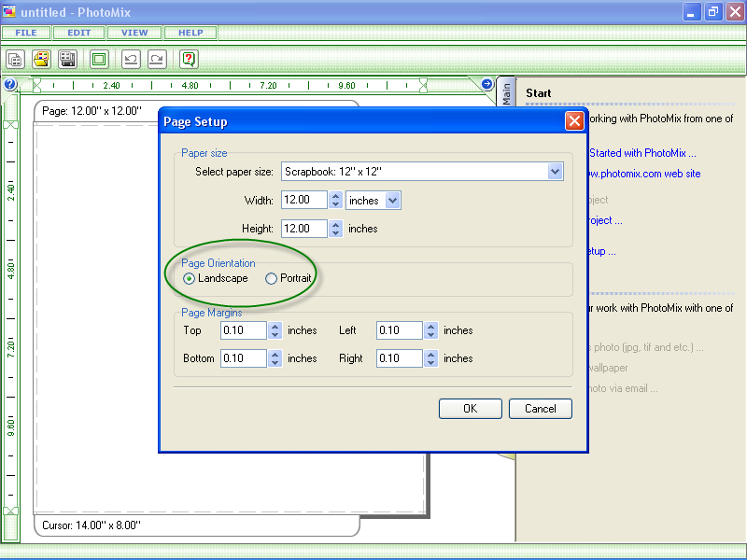Screen dimensions: 747x560
Task: Increase the Top margin with the up arrow
Action: (x=275, y=326)
